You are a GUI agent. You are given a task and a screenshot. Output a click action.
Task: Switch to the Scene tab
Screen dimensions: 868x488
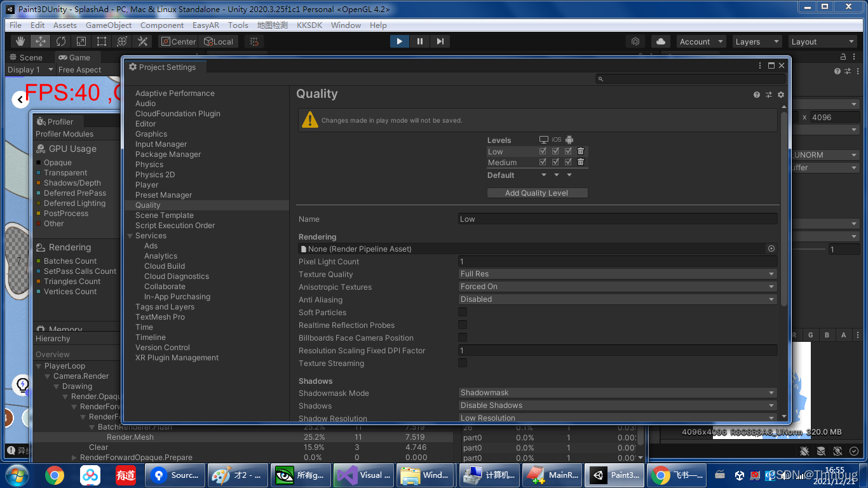click(26, 57)
